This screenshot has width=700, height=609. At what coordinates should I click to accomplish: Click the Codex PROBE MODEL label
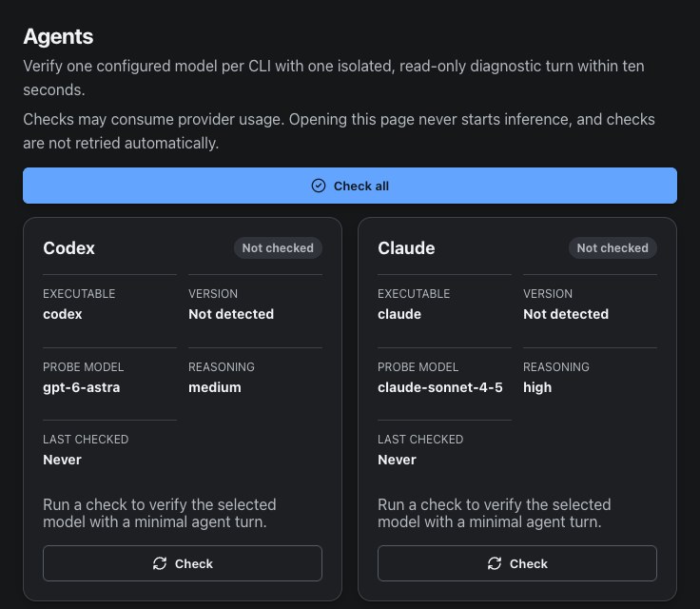(83, 367)
